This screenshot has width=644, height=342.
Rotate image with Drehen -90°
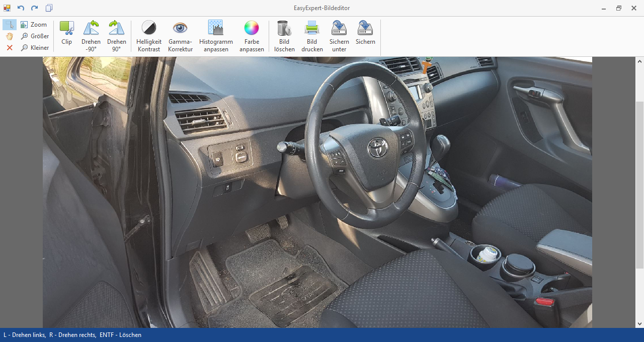pyautogui.click(x=91, y=36)
